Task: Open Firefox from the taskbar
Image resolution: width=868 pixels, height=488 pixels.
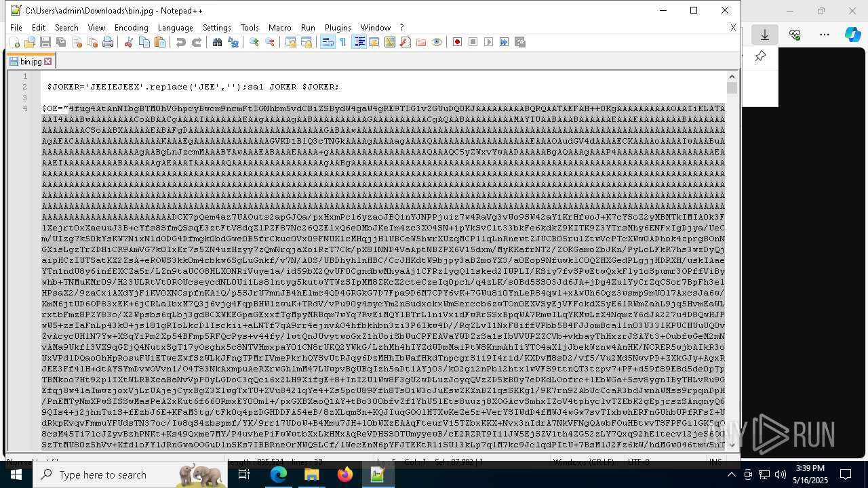Action: [x=344, y=474]
